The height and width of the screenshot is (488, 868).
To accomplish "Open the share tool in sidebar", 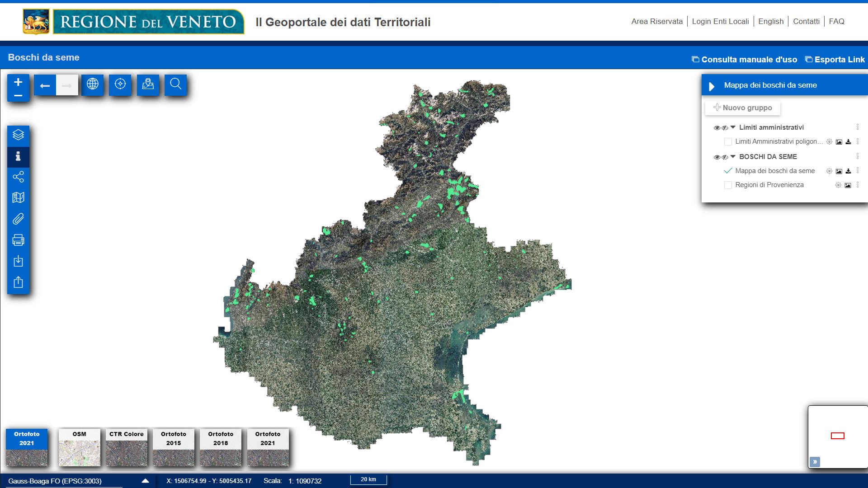I will (18, 177).
